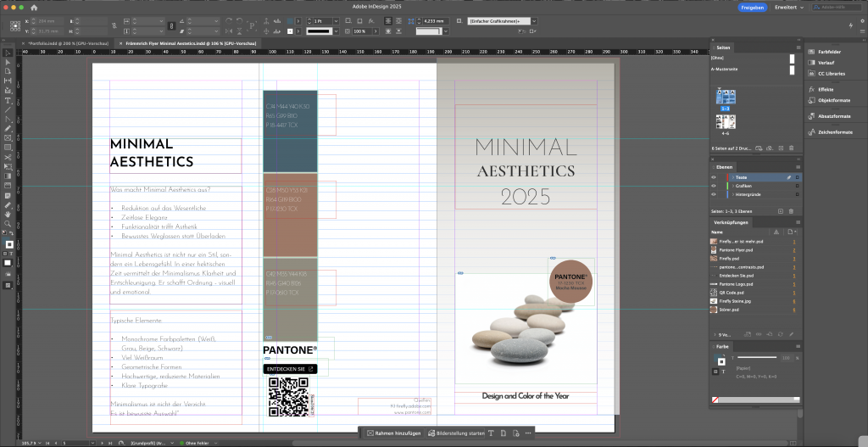Select the Scissors tool
Screen dimensions: 868x447
click(x=8, y=157)
